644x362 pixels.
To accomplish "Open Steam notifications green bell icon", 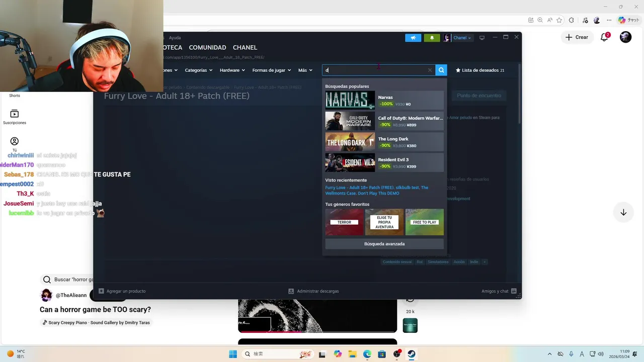I will (x=432, y=38).
